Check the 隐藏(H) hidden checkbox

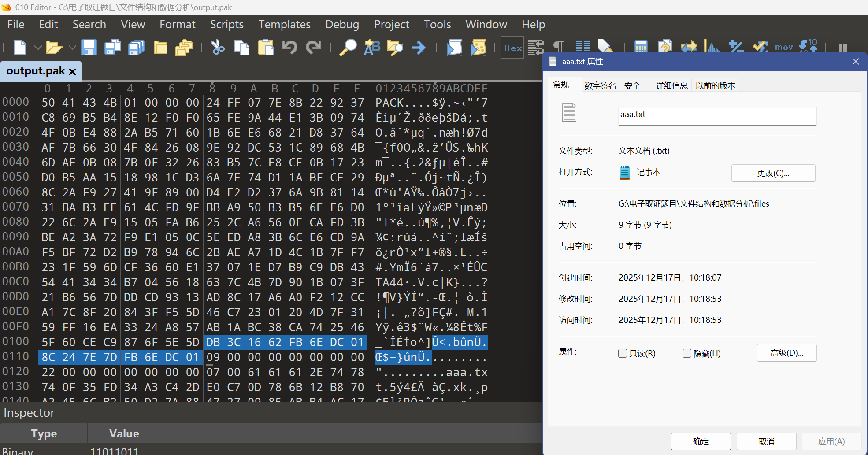click(x=686, y=353)
